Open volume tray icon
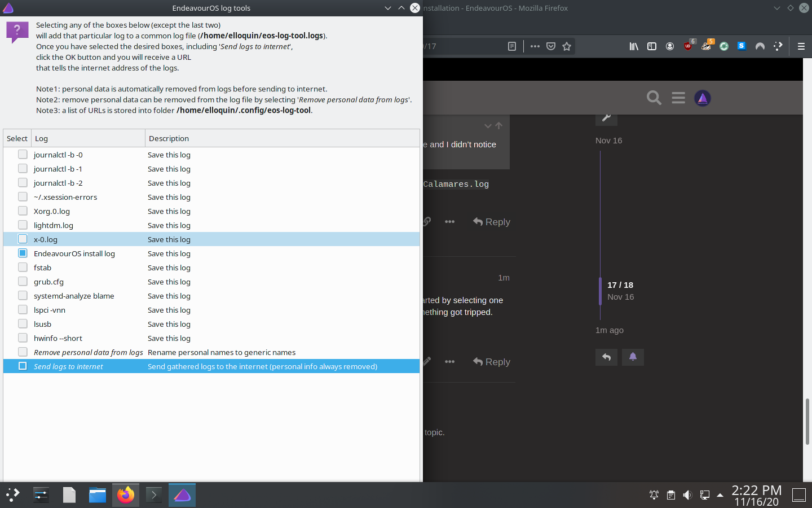 click(x=687, y=495)
